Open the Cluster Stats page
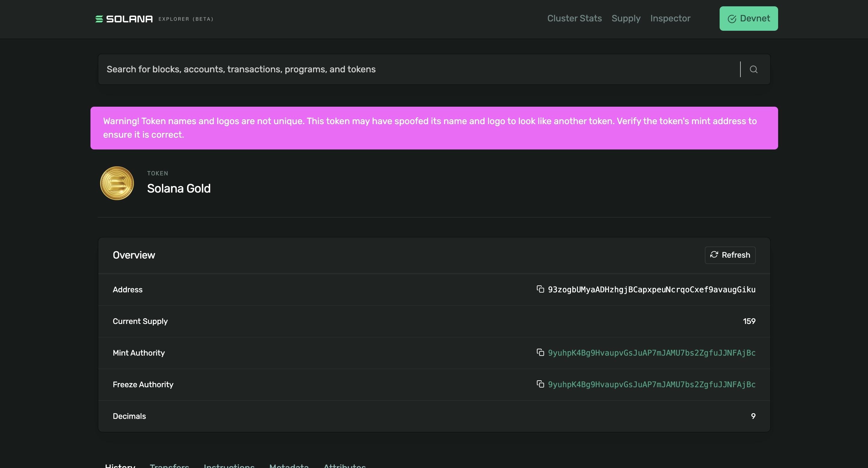Image resolution: width=868 pixels, height=468 pixels. coord(574,18)
